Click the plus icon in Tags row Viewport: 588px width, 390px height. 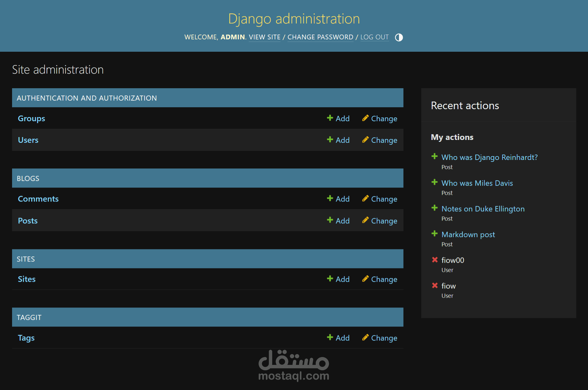tap(330, 337)
